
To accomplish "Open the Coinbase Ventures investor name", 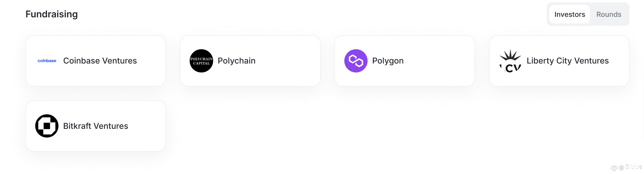I will point(100,61).
